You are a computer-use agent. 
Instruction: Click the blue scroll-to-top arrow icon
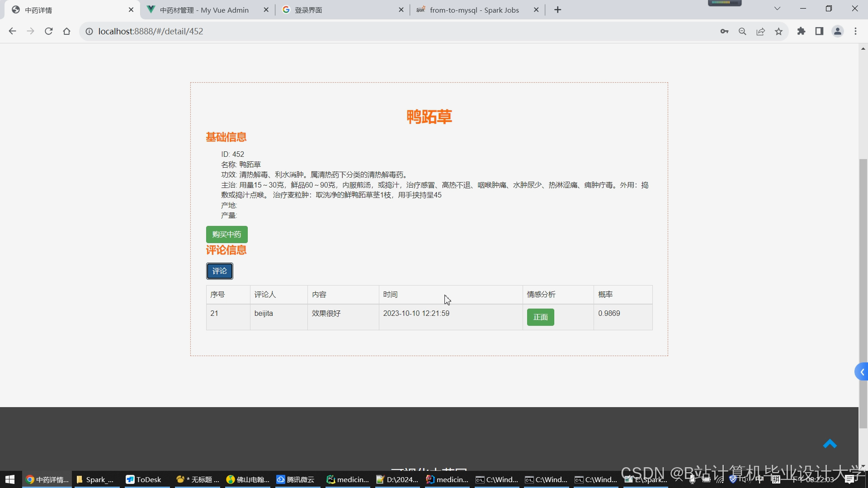pos(830,444)
